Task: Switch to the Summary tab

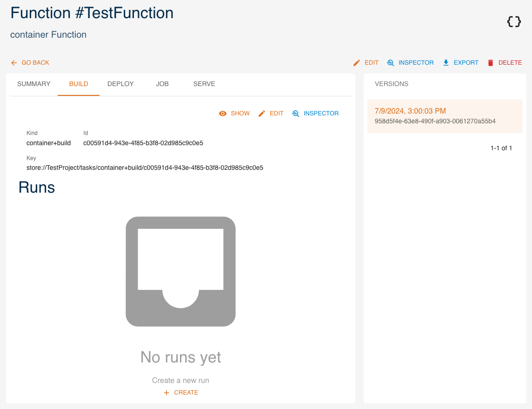Action: click(x=33, y=84)
